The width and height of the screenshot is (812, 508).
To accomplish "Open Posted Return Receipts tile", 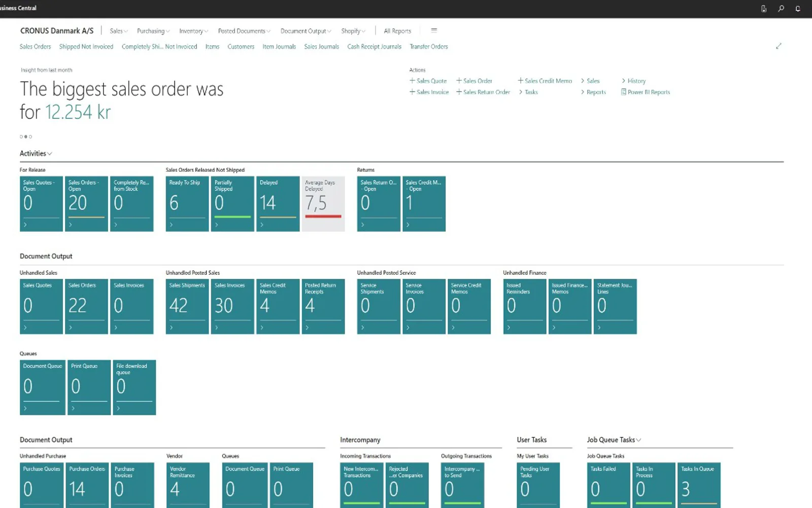I will (x=323, y=306).
